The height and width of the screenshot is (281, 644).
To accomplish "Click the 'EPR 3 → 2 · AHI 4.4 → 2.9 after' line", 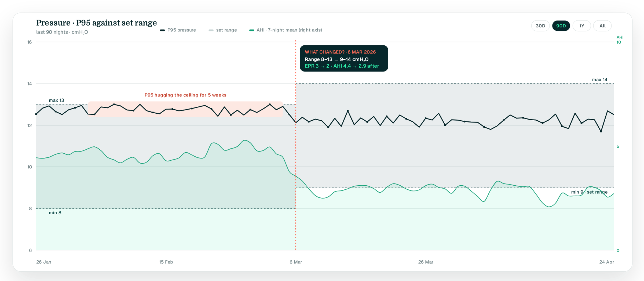I will (x=342, y=66).
